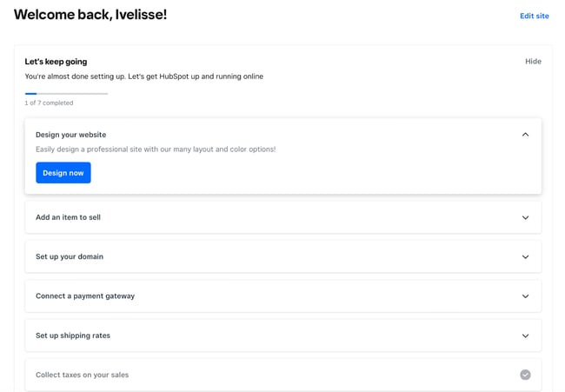Expand Set up your domain chevron
This screenshot has width=565, height=392.
525,257
